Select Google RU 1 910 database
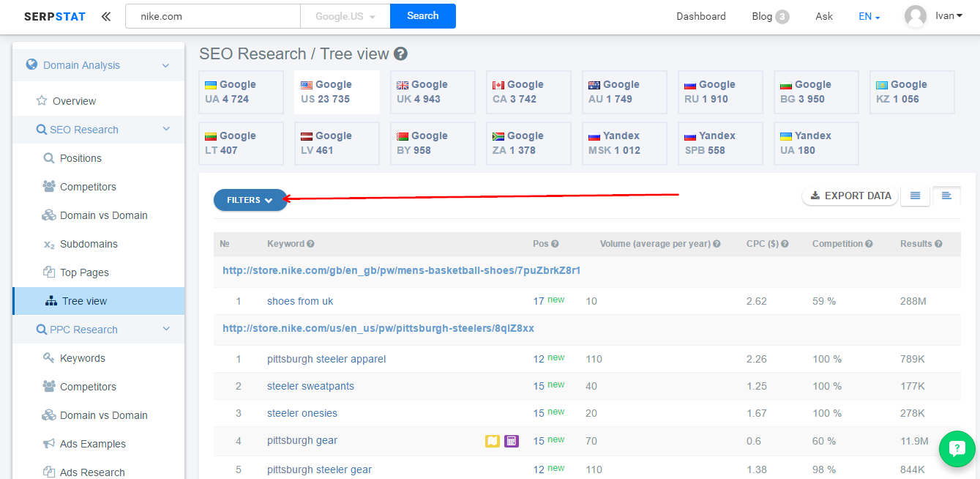Image resolution: width=980 pixels, height=479 pixels. 720,92
